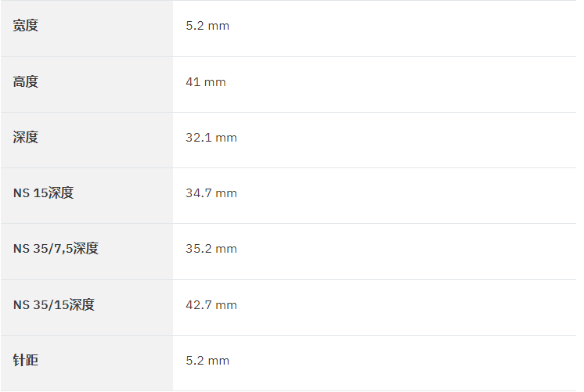
Task: Click the 深度 row label
Action: pos(25,138)
